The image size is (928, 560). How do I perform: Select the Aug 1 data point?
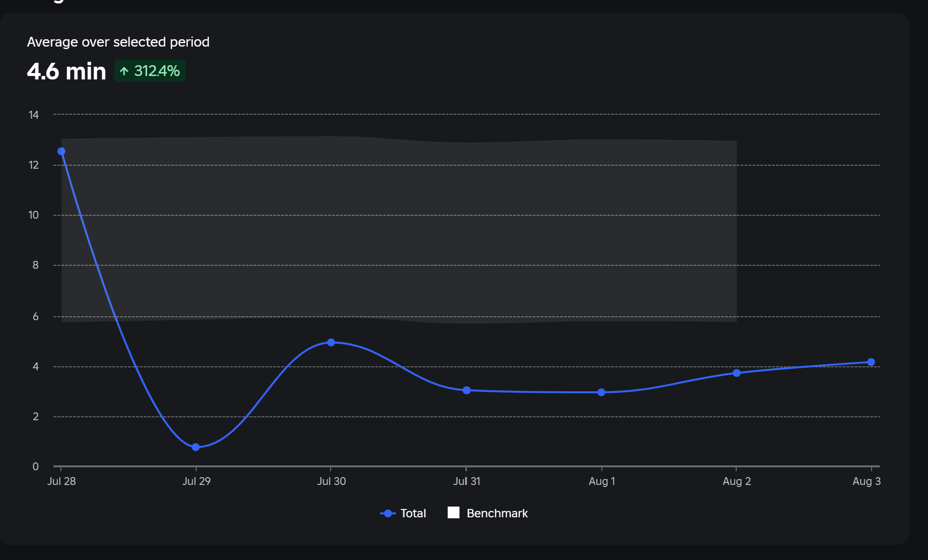(601, 392)
